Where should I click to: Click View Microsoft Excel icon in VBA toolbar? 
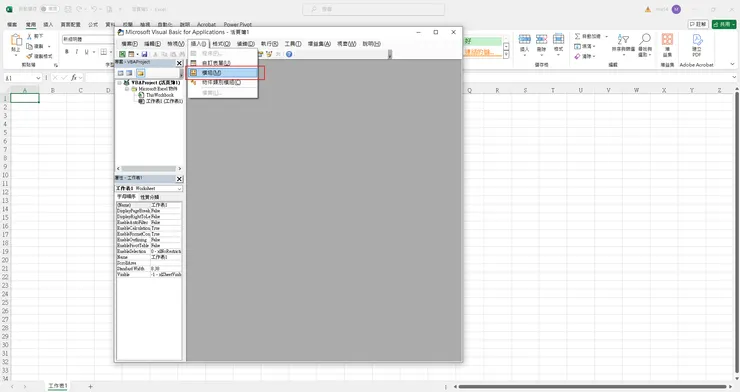tap(122, 54)
